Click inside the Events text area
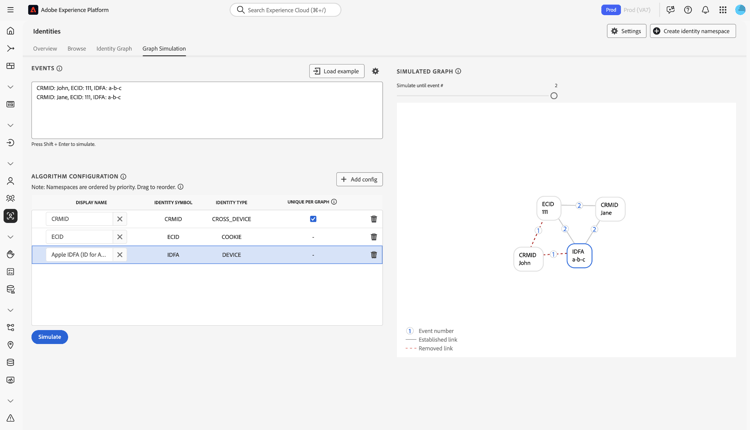 coord(207,110)
